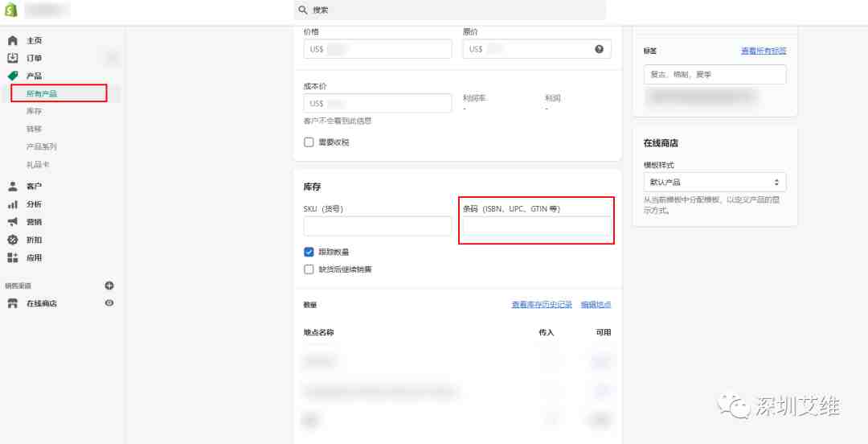Click the 营销 megaphone icon
868x444 pixels.
(x=13, y=222)
